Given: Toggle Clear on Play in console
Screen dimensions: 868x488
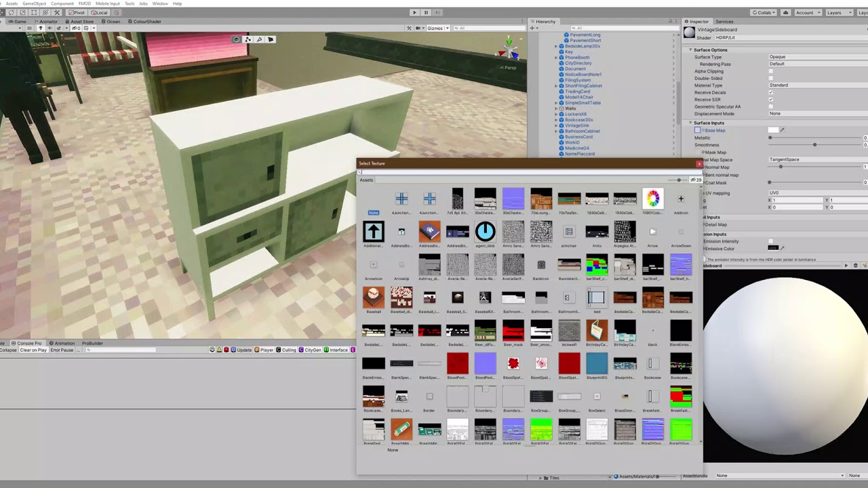Looking at the screenshot, I should (x=33, y=350).
